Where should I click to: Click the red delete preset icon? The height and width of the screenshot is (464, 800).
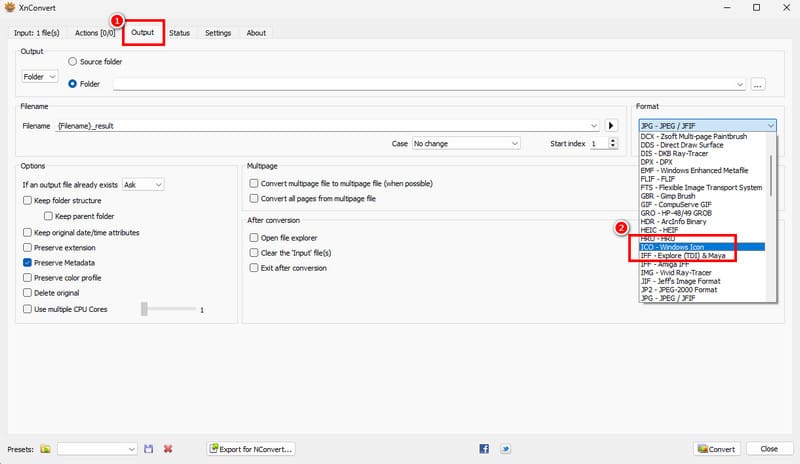pos(168,449)
